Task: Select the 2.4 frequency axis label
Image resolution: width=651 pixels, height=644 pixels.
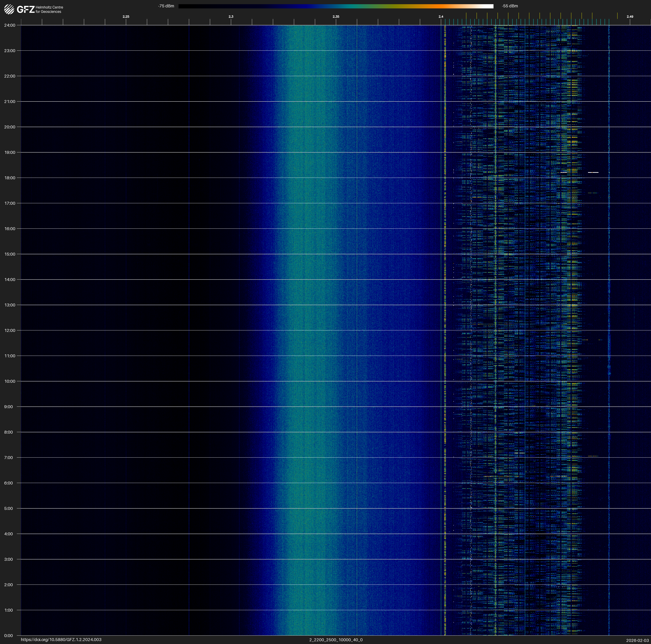Action: tap(441, 17)
